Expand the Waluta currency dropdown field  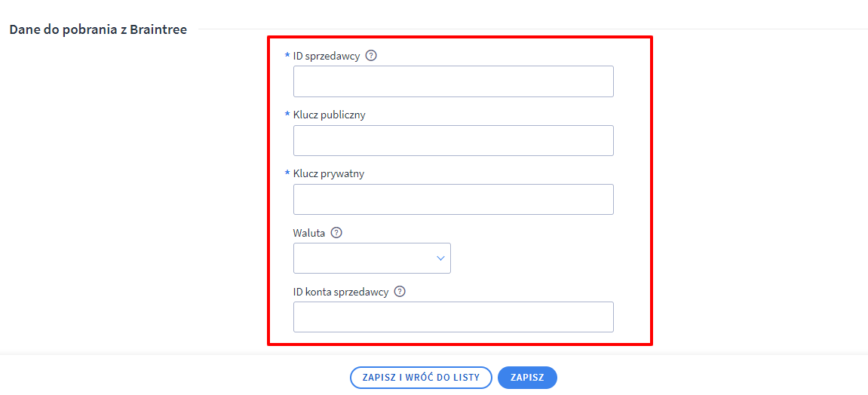[x=372, y=259]
